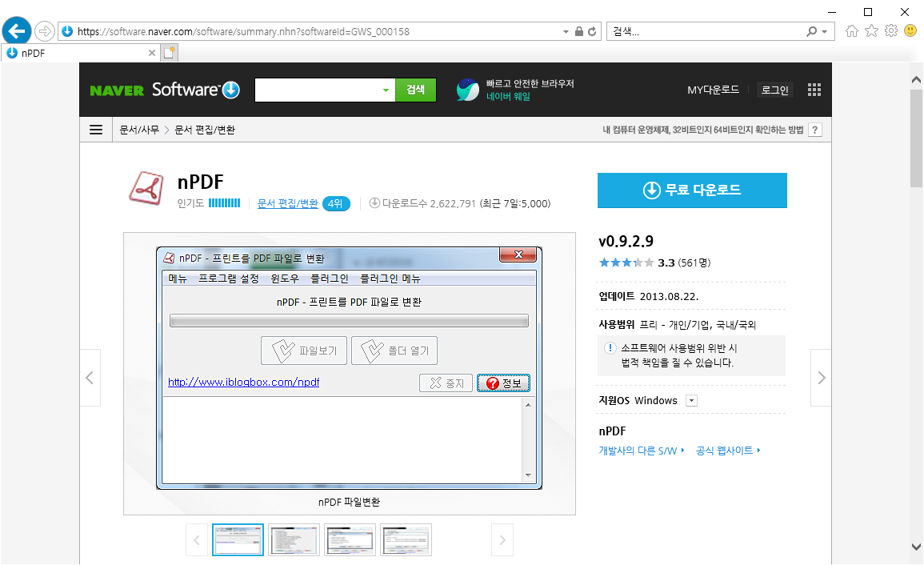Viewport: 924px width, 565px height.
Task: Click version text v0.9.2.9
Action: (x=626, y=241)
